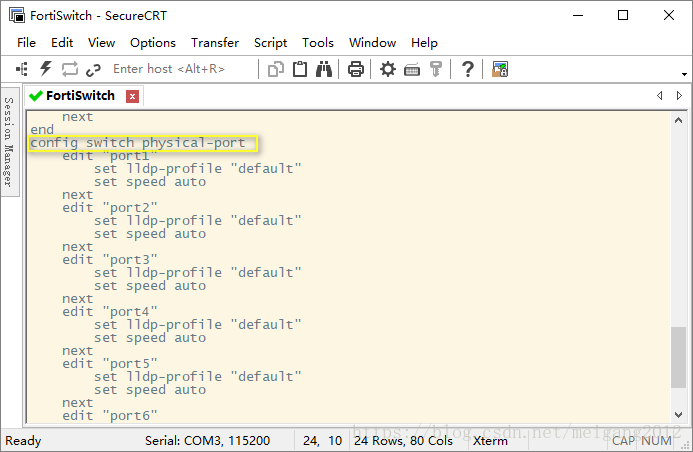
Task: Expand toolbar overflow options arrow
Action: [684, 74]
